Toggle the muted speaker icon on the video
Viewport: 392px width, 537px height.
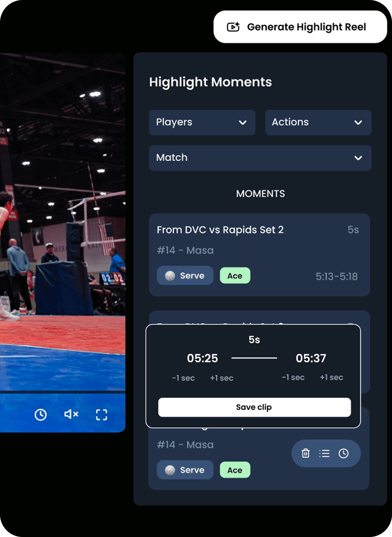point(71,414)
